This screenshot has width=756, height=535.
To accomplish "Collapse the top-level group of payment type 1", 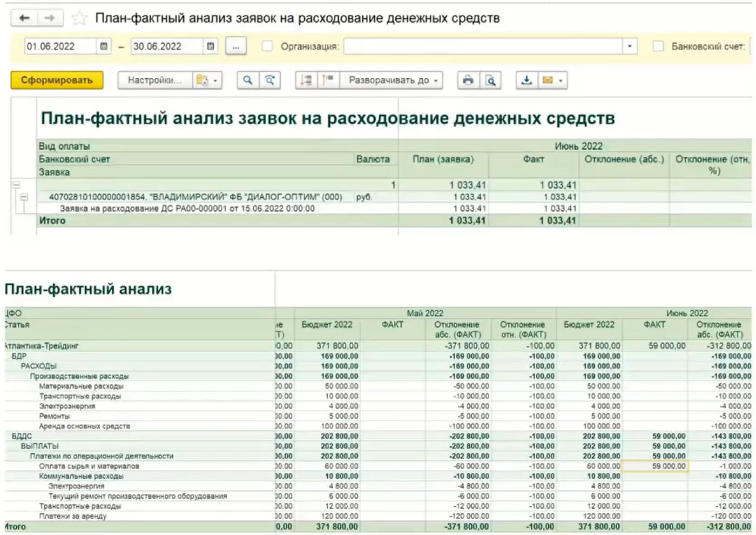I will (x=16, y=185).
